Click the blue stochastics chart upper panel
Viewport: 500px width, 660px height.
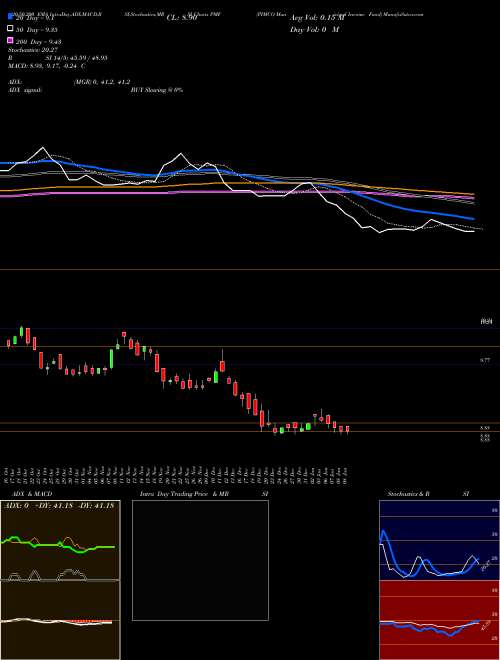[439, 540]
